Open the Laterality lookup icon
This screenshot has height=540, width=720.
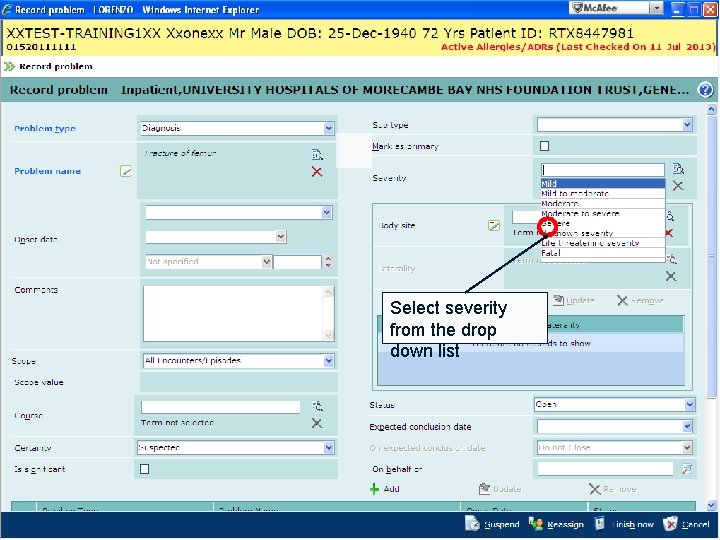click(x=671, y=259)
